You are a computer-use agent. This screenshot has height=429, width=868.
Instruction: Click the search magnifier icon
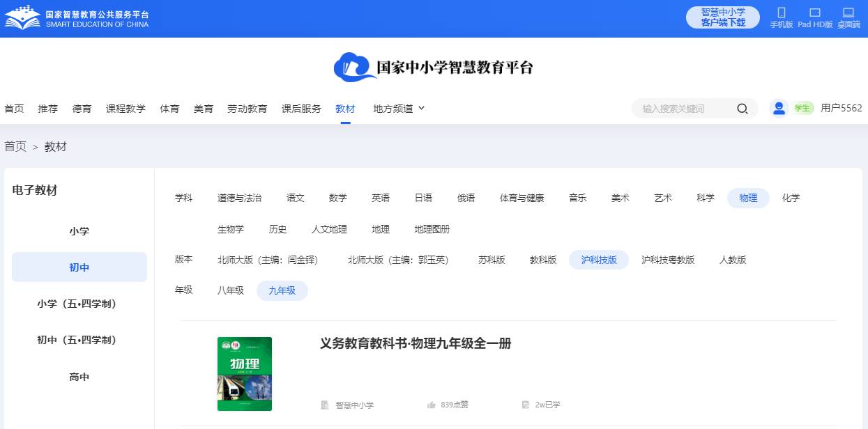(743, 109)
